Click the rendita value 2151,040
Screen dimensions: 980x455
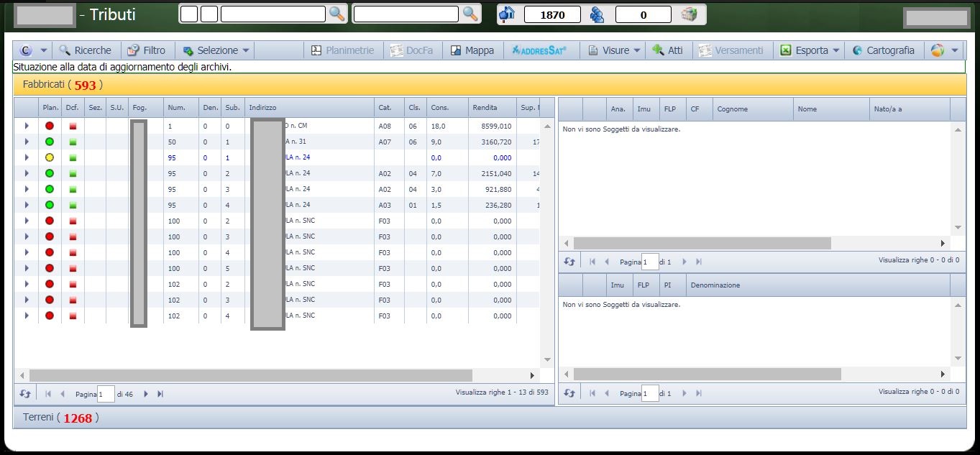point(497,173)
